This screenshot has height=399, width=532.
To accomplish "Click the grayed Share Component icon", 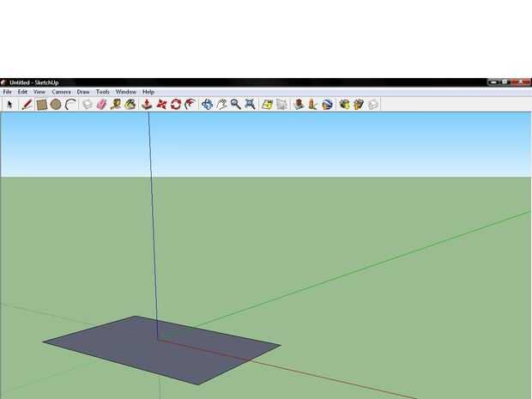I will (x=373, y=104).
